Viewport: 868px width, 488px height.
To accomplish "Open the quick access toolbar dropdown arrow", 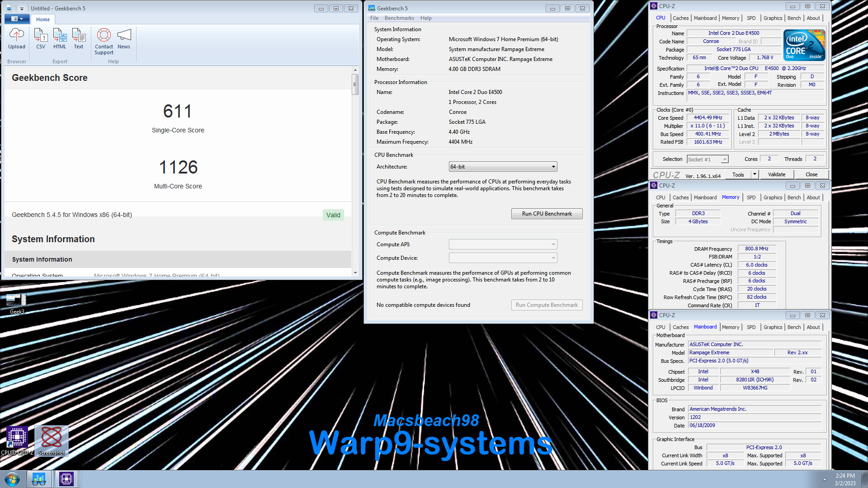I will (22, 9).
